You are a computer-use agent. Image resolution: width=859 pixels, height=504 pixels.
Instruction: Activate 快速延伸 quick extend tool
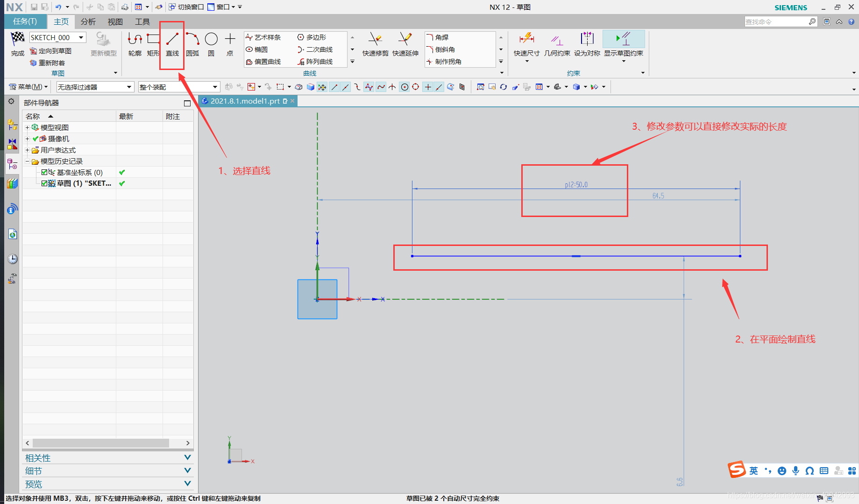click(x=405, y=44)
